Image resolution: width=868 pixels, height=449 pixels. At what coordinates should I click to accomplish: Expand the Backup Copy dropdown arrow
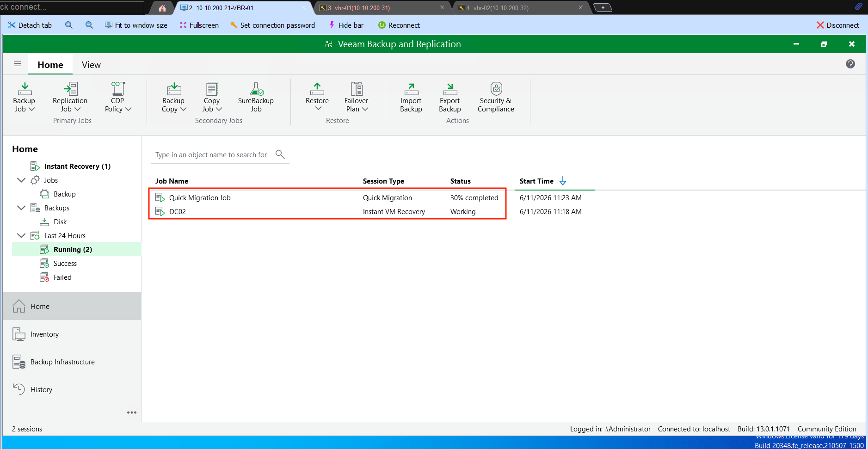[184, 109]
